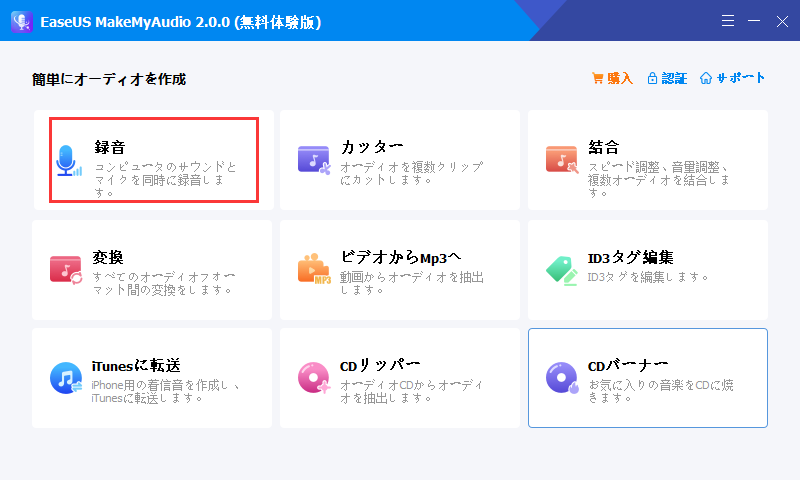Select the ビデオからMp3へ title text
This screenshot has height=480, width=800.
pyautogui.click(x=401, y=257)
